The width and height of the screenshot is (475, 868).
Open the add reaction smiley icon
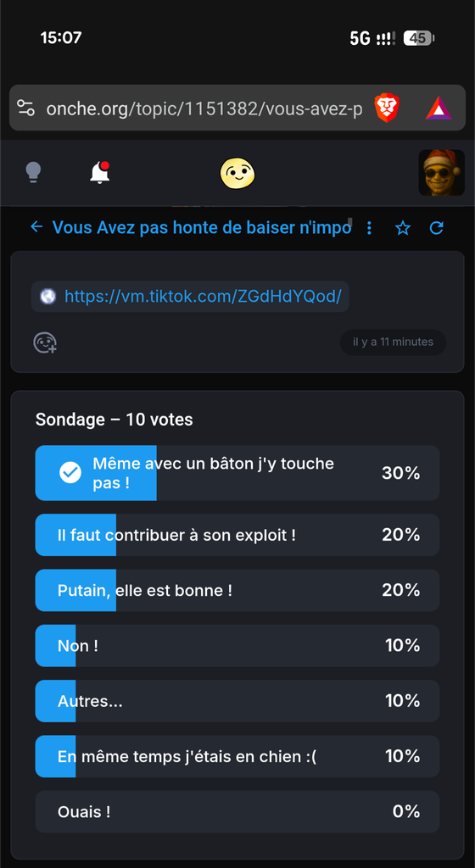[x=45, y=342]
